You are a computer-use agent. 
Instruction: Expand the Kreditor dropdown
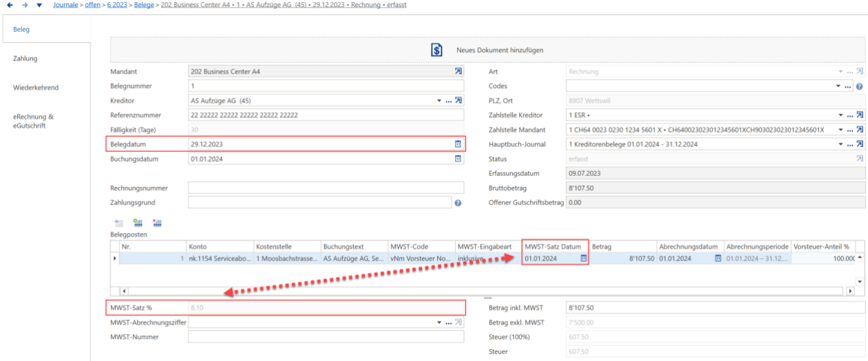click(441, 101)
